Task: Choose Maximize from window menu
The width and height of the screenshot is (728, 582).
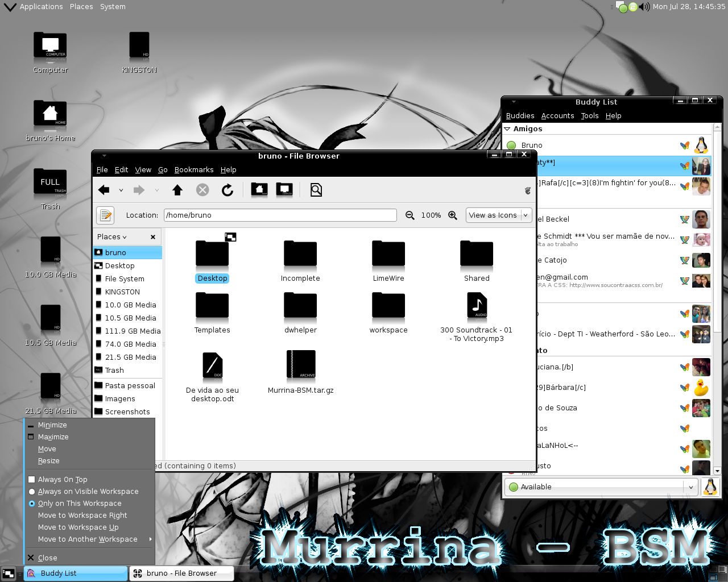Action: [x=90, y=437]
